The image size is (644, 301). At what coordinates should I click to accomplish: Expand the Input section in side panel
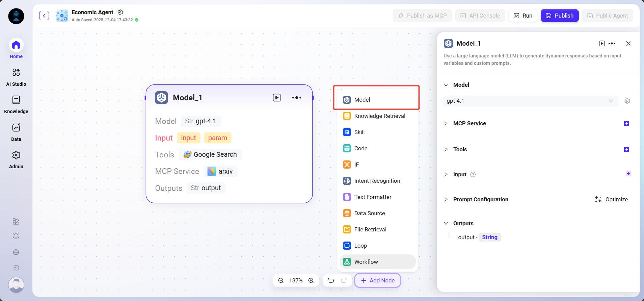[446, 174]
